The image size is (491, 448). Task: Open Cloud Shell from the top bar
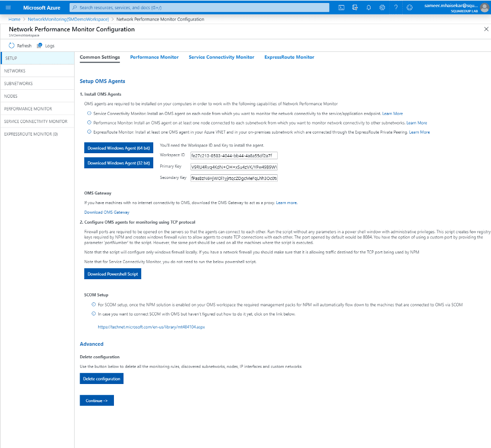point(341,8)
